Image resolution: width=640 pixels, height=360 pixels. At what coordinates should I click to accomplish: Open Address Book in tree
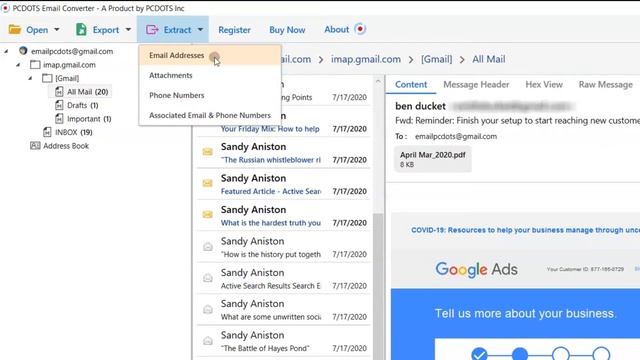point(66,146)
